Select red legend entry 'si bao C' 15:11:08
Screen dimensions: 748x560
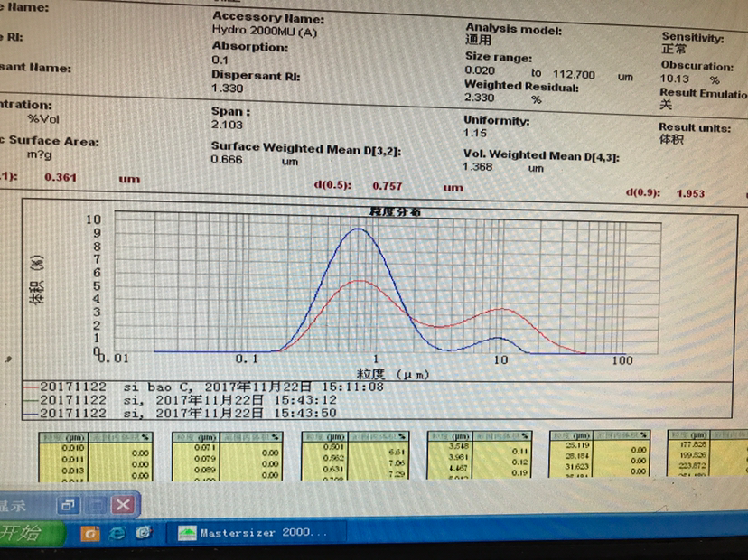(203, 387)
